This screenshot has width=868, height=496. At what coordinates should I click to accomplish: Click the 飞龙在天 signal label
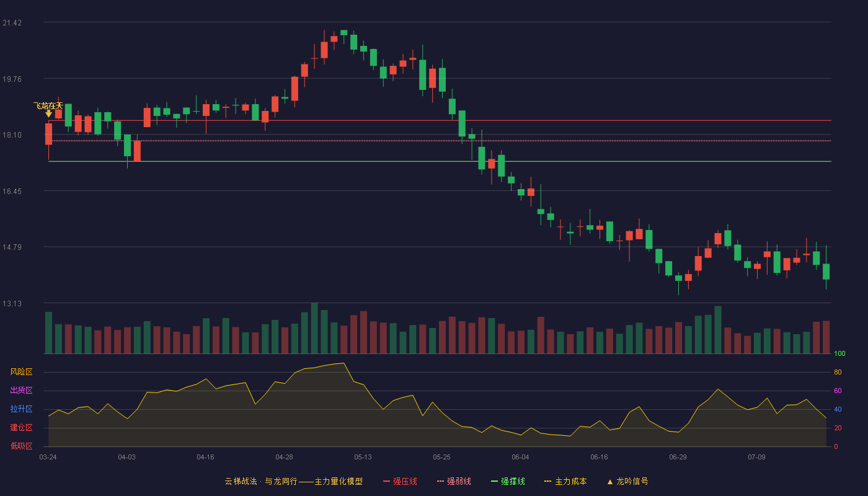pos(48,105)
